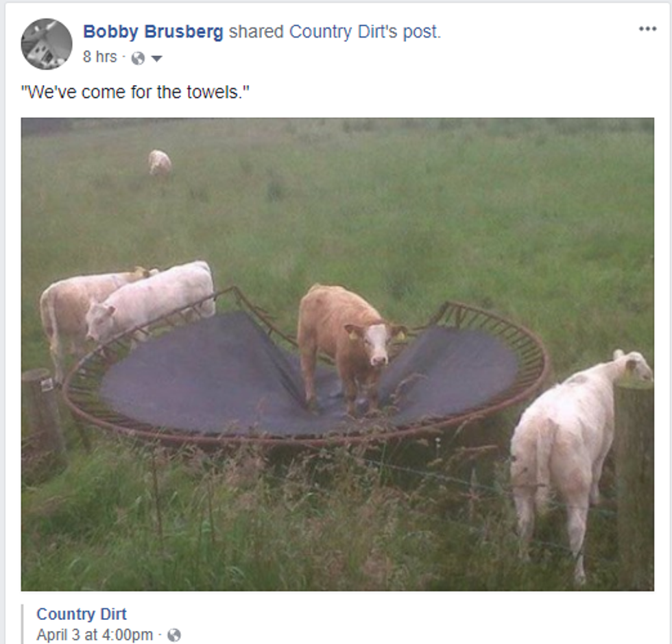This screenshot has width=672, height=644.
Task: Click the globe icon next to April 3
Action: (x=174, y=635)
